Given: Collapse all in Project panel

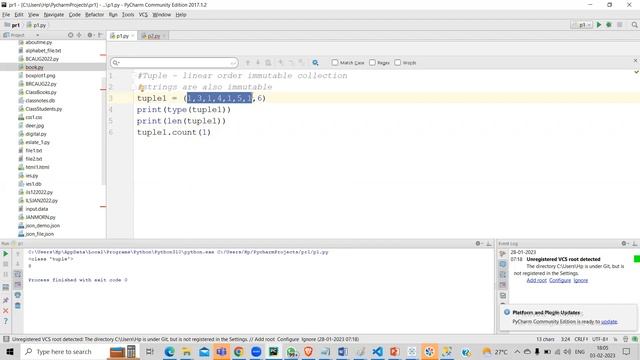Looking at the screenshot, I should [79, 36].
